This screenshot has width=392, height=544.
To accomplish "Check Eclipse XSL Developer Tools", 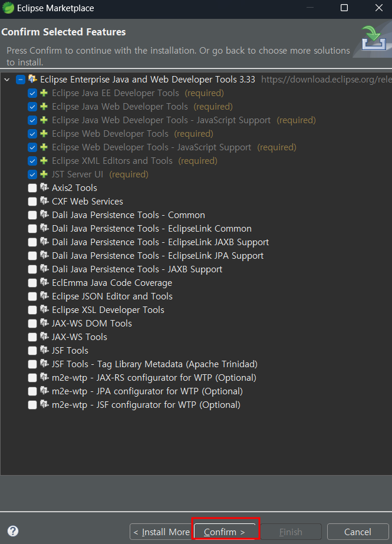I will pyautogui.click(x=32, y=310).
